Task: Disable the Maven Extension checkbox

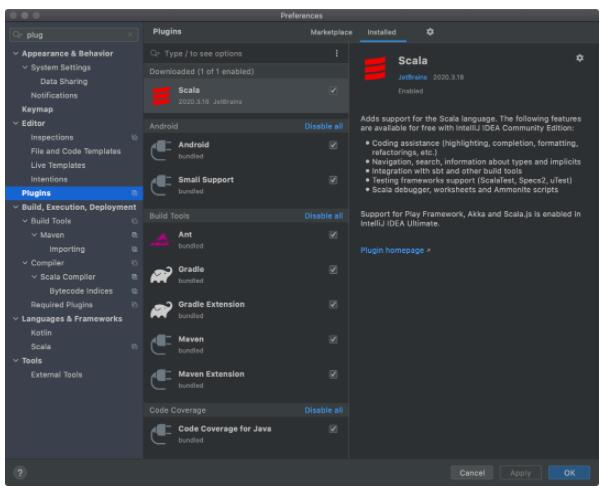Action: coord(333,375)
